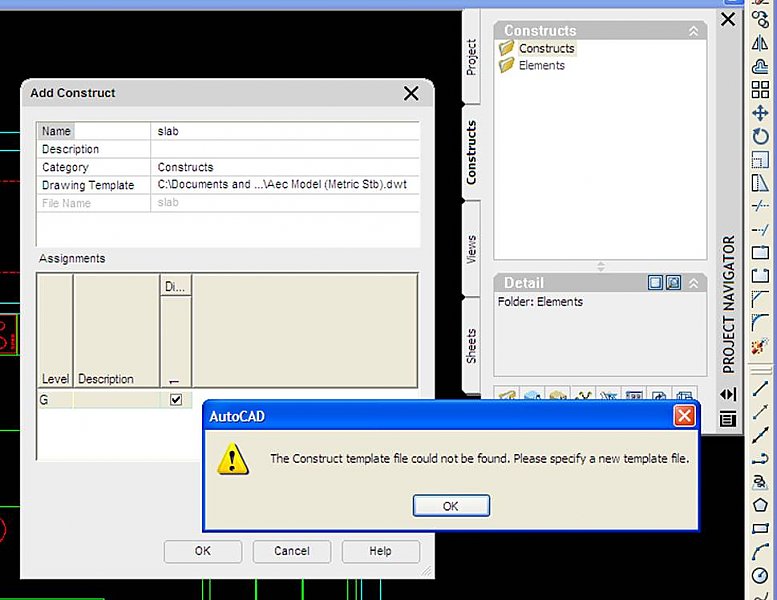Open Project Navigator properties menu icon
The width and height of the screenshot is (777, 600).
(727, 419)
